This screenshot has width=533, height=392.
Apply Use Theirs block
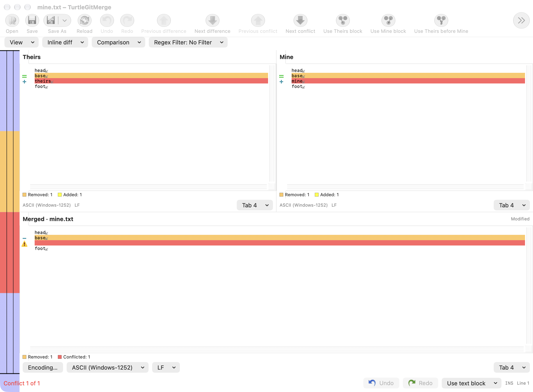(343, 20)
